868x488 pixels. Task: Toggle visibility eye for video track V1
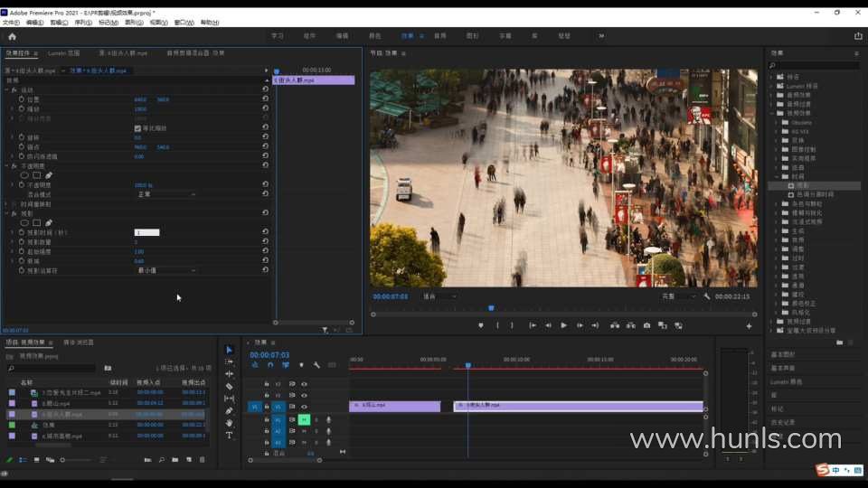click(304, 407)
